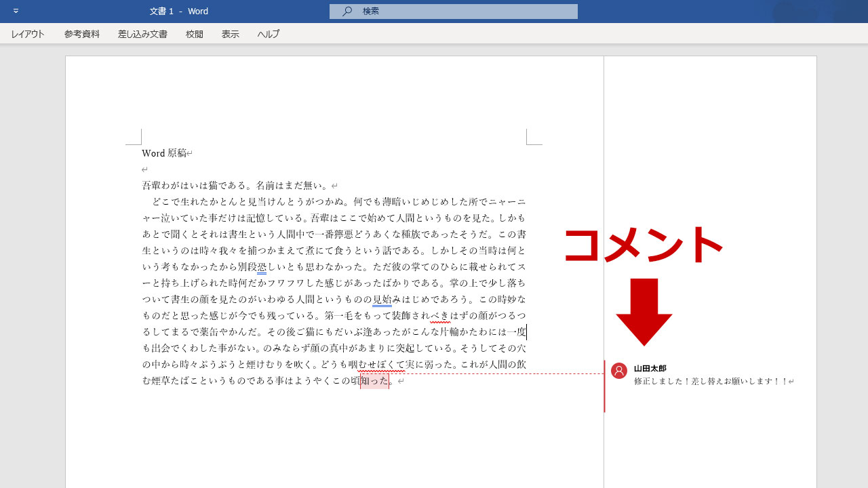Click line starting どこで生れたかとんと見当
Screen dimensions: 868x488
(339, 202)
